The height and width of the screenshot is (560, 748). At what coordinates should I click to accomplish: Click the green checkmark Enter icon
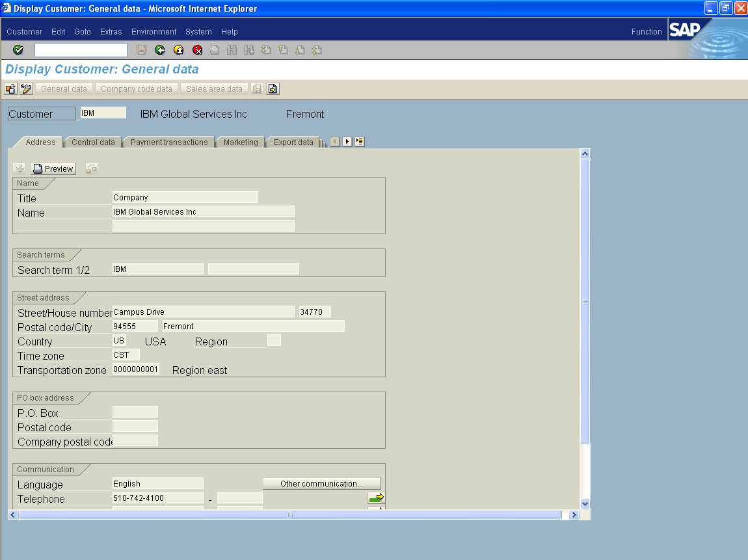[x=18, y=49]
